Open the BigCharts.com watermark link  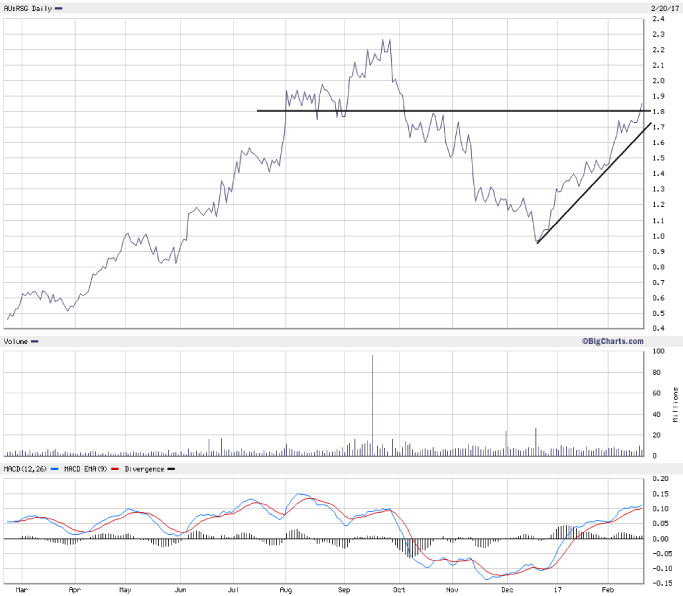pyautogui.click(x=612, y=342)
